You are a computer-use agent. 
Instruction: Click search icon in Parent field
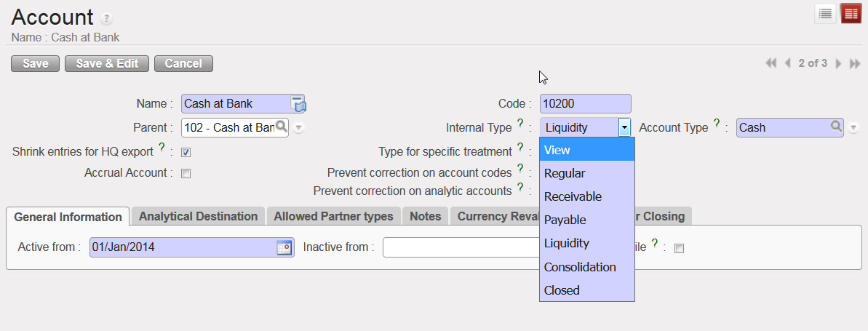tap(282, 127)
